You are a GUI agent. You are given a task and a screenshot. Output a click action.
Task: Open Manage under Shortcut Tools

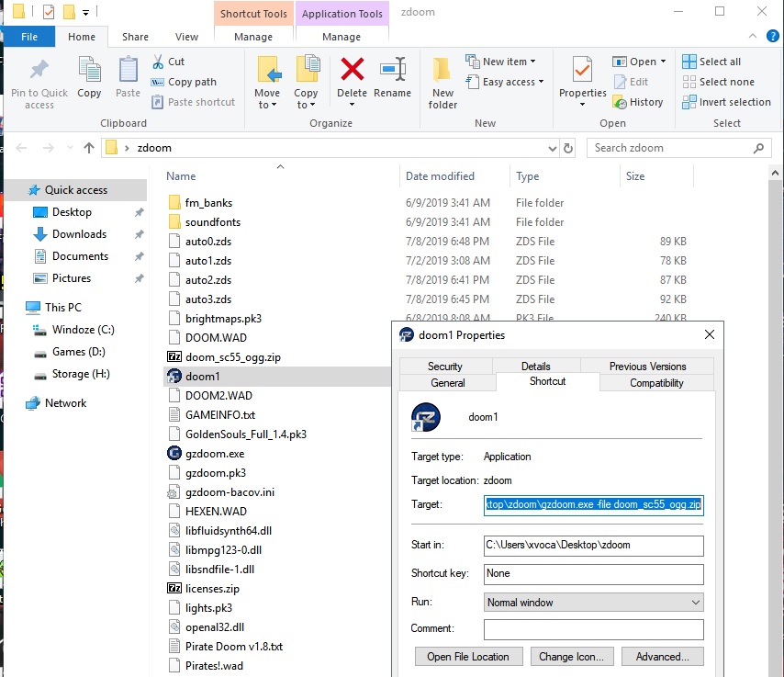pos(253,37)
